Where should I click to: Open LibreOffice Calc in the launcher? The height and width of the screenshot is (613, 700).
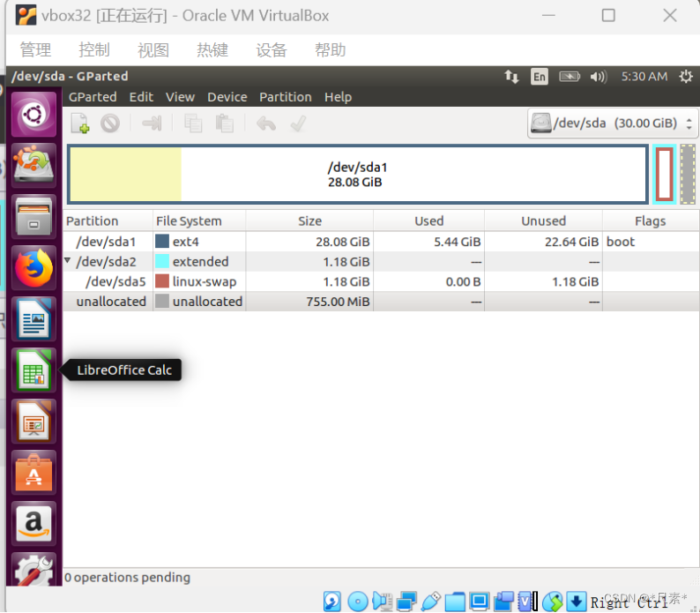(x=34, y=370)
